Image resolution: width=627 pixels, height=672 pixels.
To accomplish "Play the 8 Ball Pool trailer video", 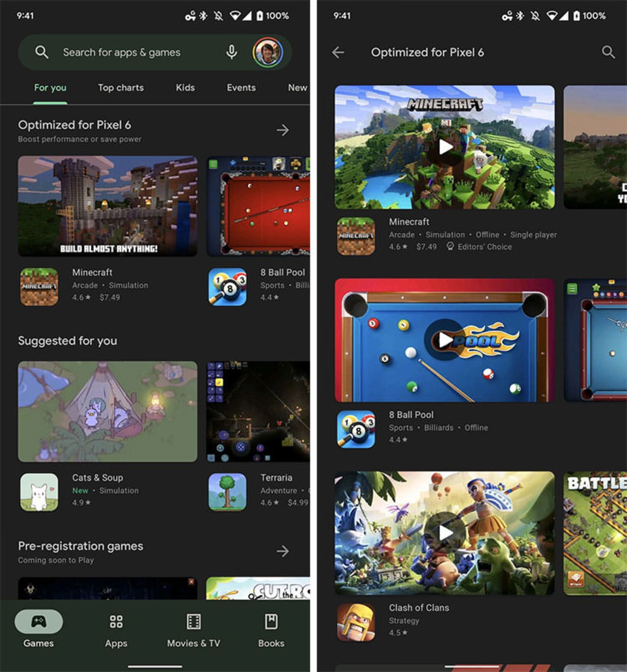I will click(444, 340).
